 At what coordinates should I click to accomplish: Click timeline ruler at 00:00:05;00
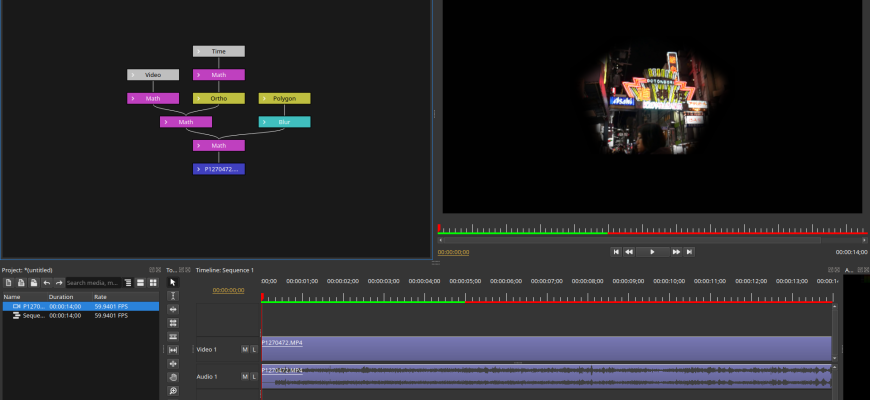[x=465, y=281]
